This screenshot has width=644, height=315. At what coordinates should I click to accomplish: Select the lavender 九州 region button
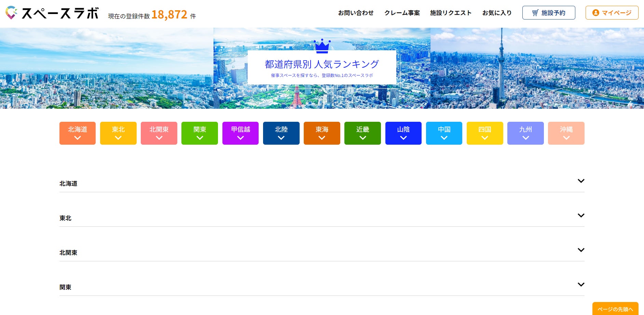coord(525,133)
